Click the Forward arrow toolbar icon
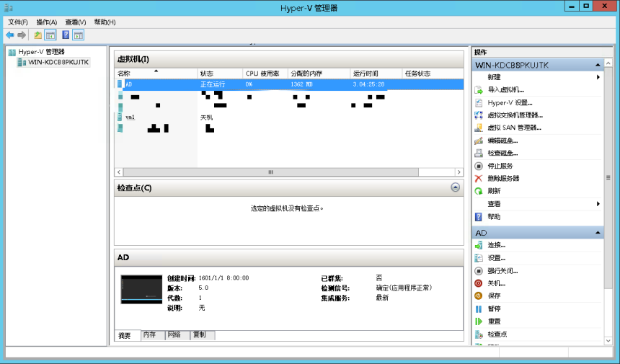The width and height of the screenshot is (620, 364). point(22,35)
